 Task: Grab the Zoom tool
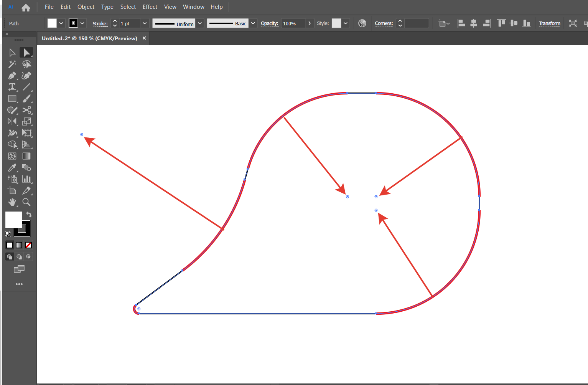tap(26, 202)
